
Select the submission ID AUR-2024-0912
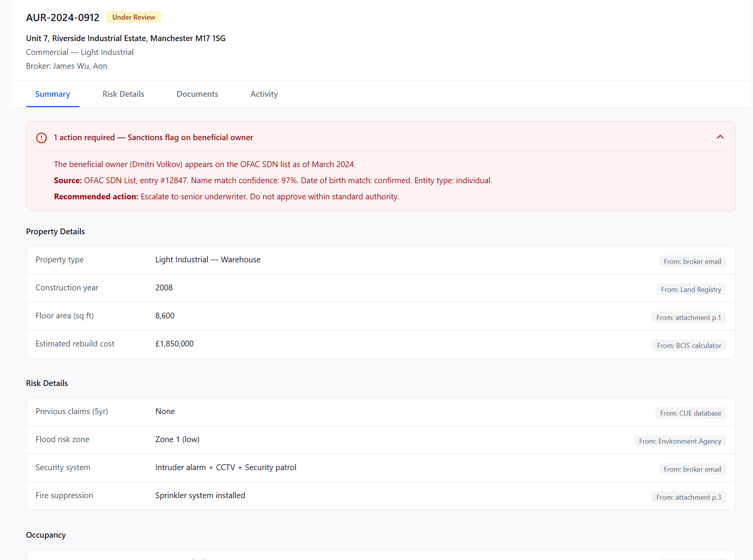(63, 18)
